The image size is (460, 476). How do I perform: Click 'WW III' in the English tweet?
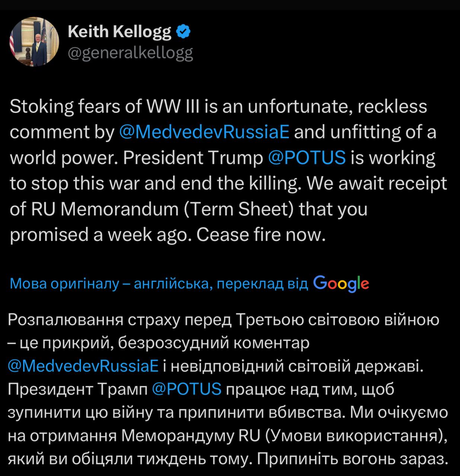169,107
